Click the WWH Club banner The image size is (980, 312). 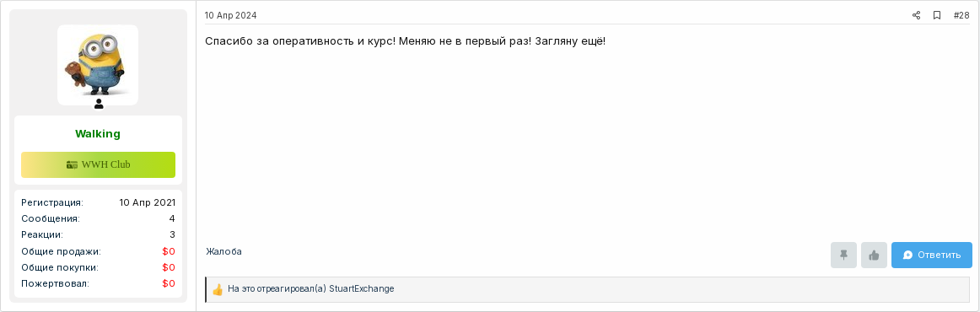click(x=98, y=165)
